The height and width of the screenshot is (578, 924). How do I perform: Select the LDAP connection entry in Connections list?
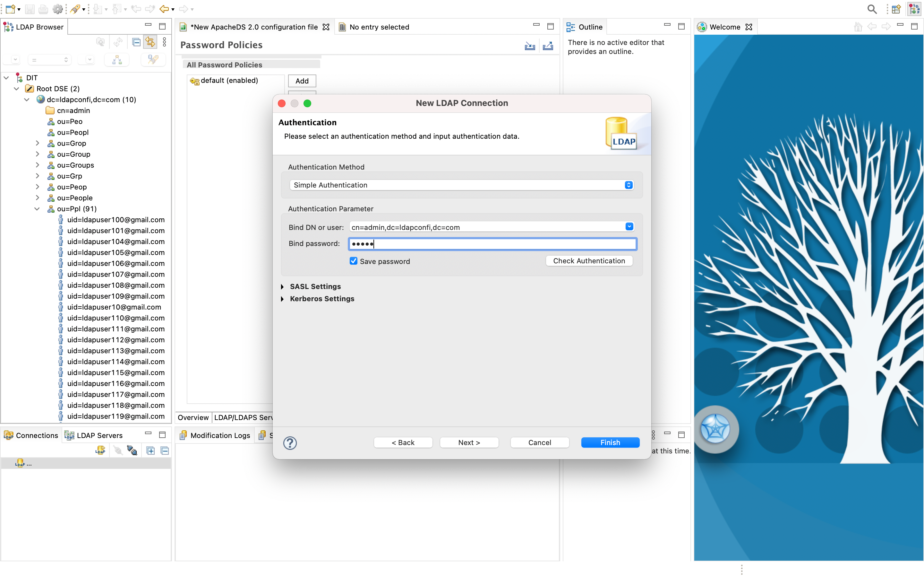(x=86, y=463)
